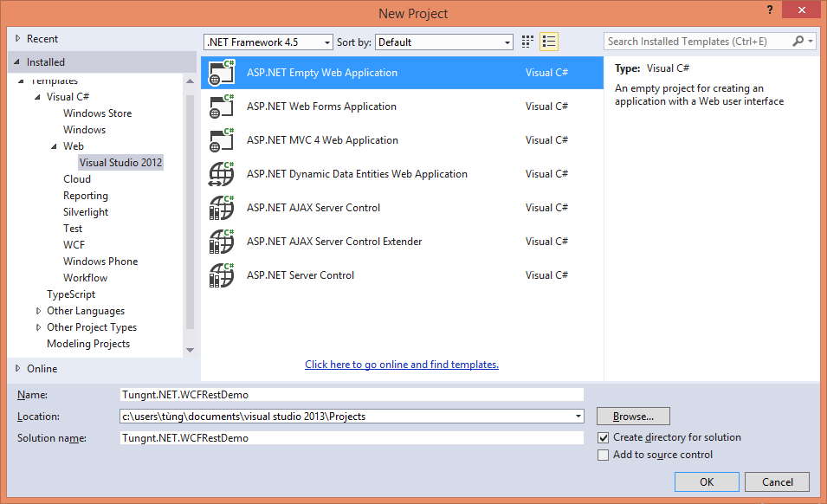
Task: Expand the Other Languages node
Action: click(38, 311)
